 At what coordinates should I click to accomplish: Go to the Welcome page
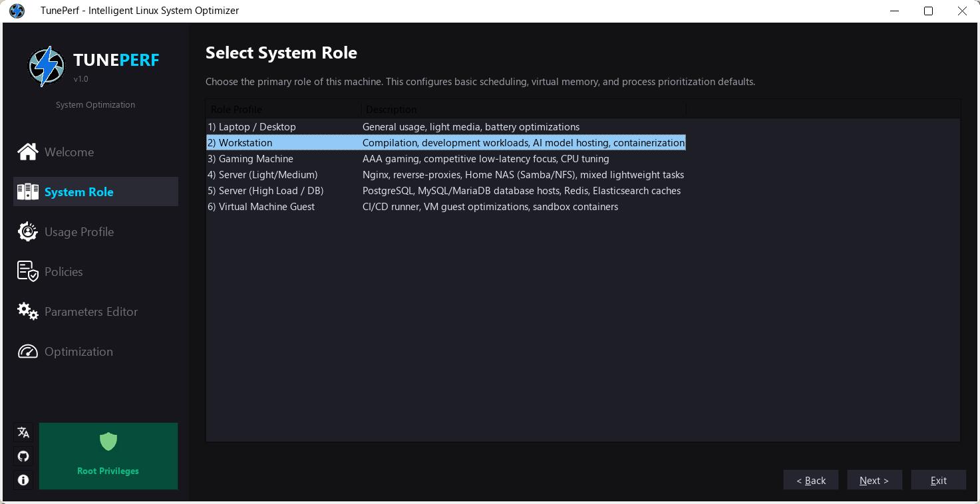[x=96, y=152]
